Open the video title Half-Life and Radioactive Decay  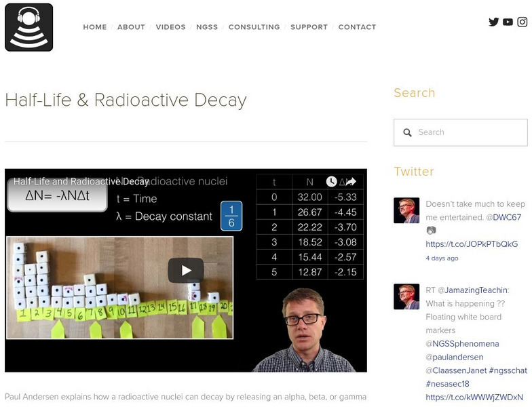point(81,182)
